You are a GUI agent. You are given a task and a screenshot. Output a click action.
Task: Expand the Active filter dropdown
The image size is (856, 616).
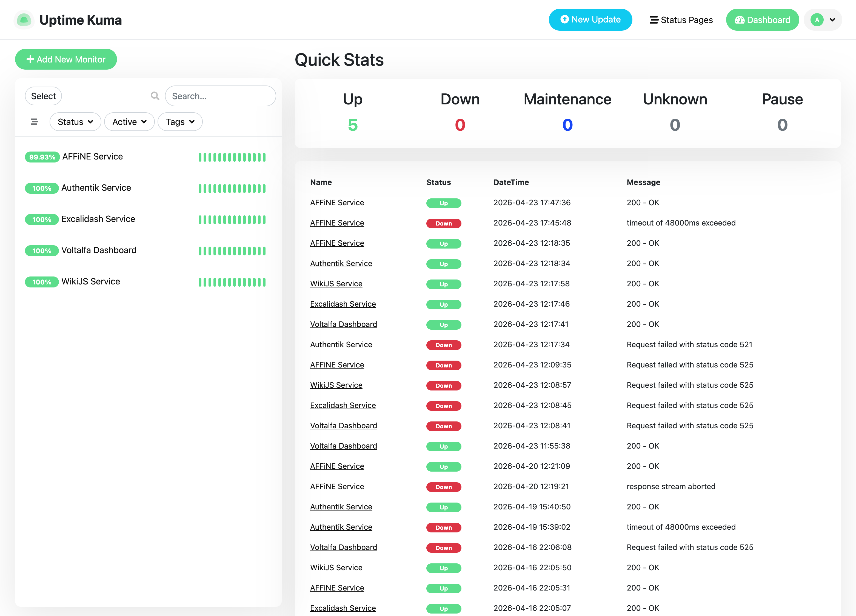(x=129, y=122)
